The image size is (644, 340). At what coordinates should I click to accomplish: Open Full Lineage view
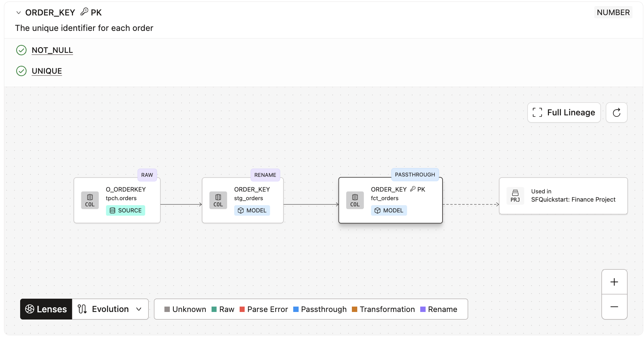click(564, 112)
